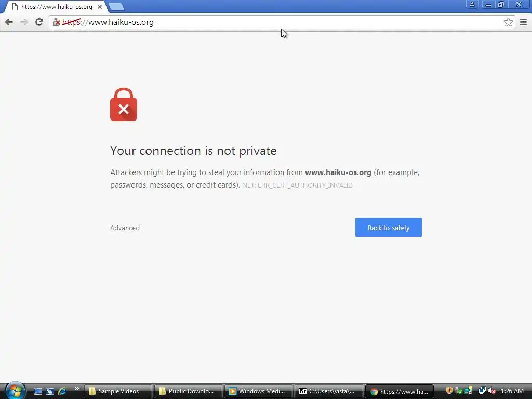Open a new tab beside haiku-os tab
The height and width of the screenshot is (399, 532).
[116, 7]
